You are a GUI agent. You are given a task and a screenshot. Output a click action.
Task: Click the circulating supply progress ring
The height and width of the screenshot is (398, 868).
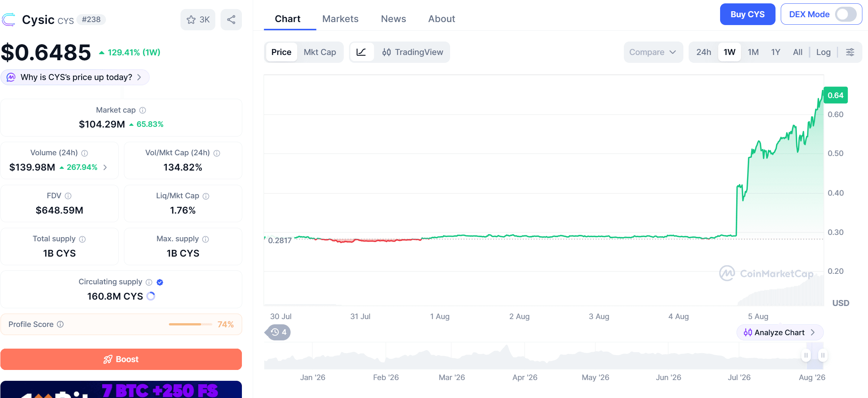151,296
